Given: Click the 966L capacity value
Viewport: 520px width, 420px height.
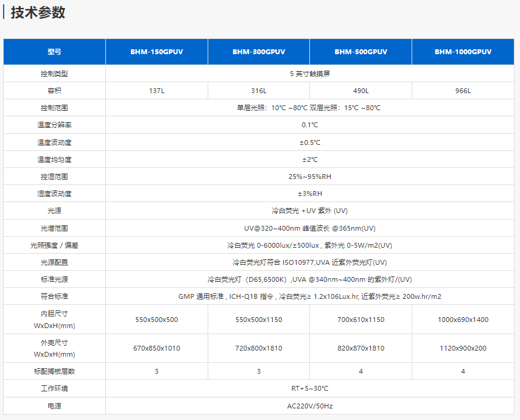Looking at the screenshot, I should point(463,91).
